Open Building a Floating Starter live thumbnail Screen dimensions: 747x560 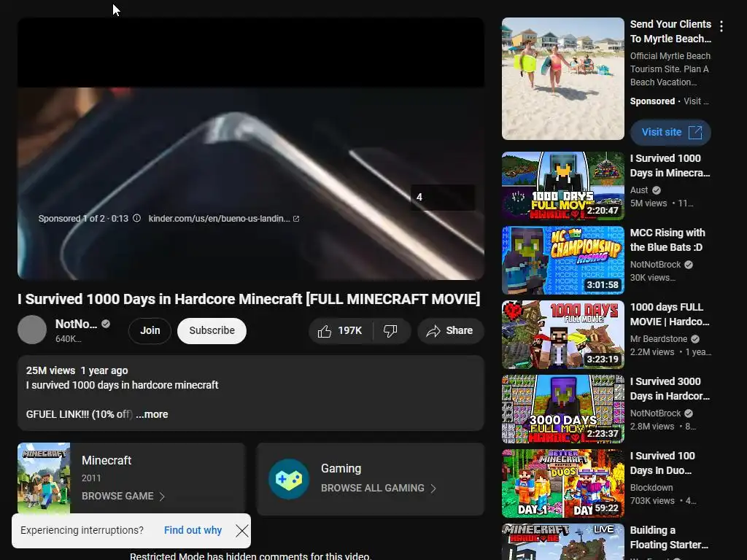(x=562, y=542)
